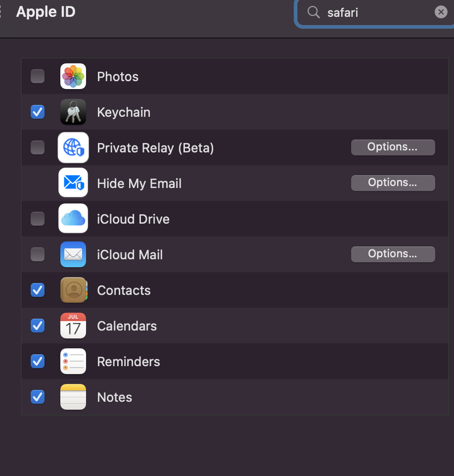Viewport: 454px width, 476px height.
Task: Enable the iCloud Drive checkbox
Action: 38,219
